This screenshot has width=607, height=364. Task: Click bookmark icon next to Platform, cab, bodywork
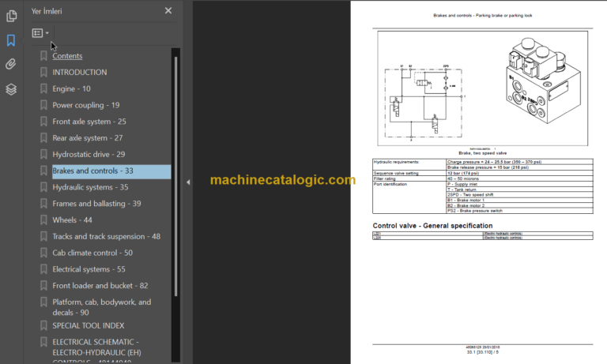[x=43, y=302]
